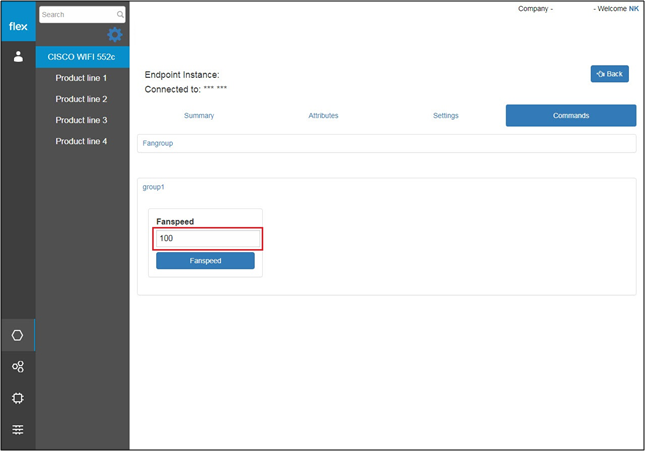Open the connected circles icon
The image size is (645, 451).
point(18,367)
